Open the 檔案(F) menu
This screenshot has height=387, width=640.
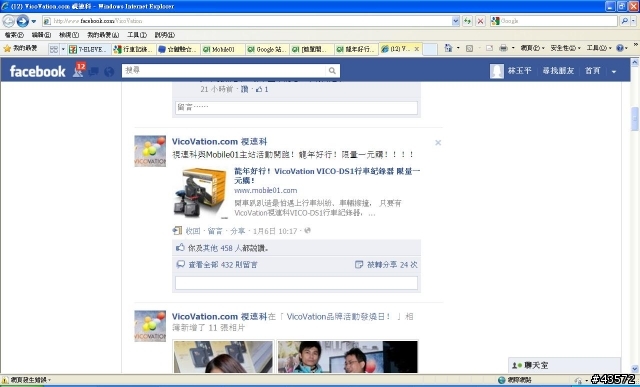point(14,35)
